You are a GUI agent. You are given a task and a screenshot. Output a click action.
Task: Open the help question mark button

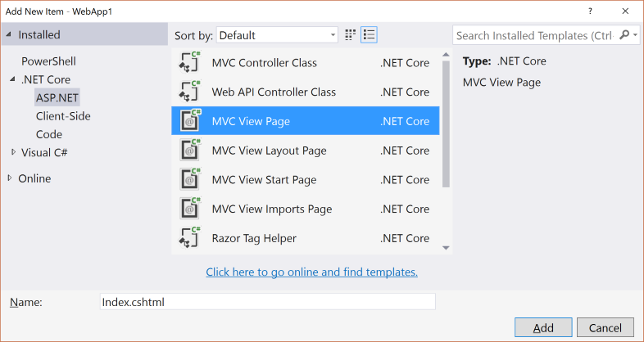590,11
